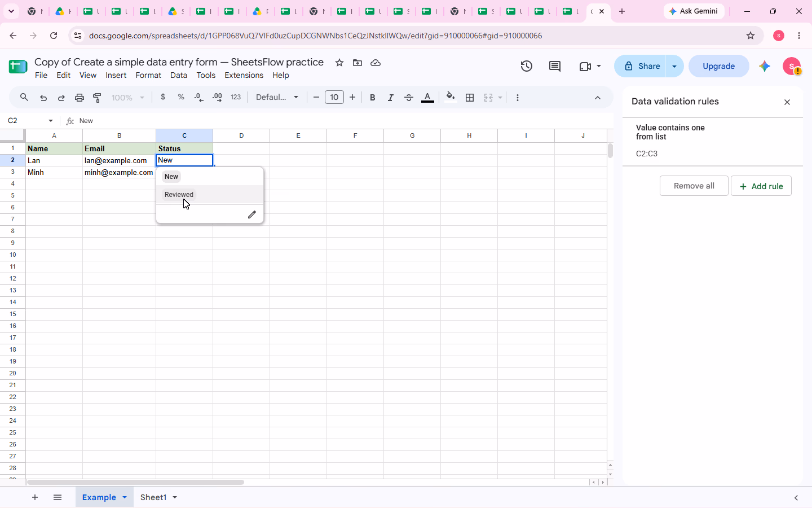Move the document to a folder
The image size is (812, 508).
pos(358,63)
